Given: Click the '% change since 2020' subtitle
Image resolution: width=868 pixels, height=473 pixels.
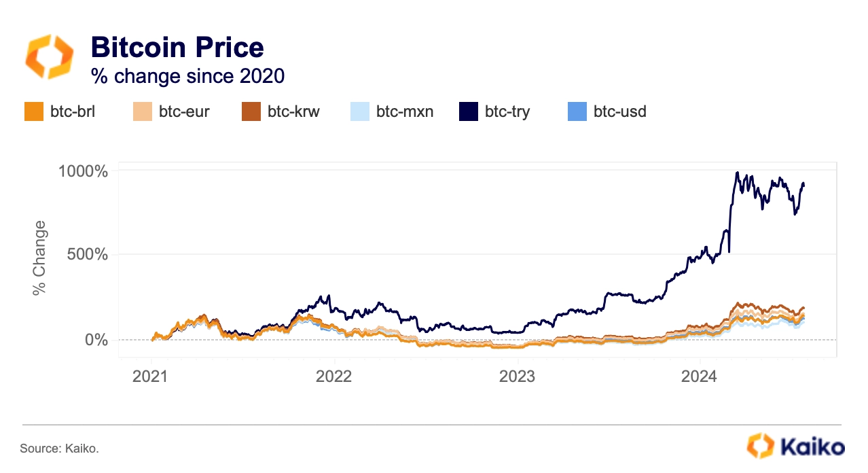Looking at the screenshot, I should pos(187,76).
